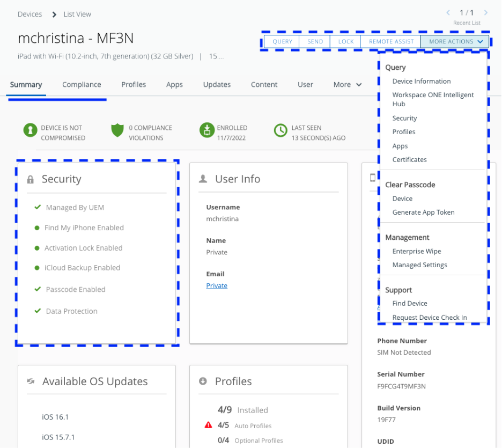Go to next device in Recent List
502x448 pixels.
486,12
